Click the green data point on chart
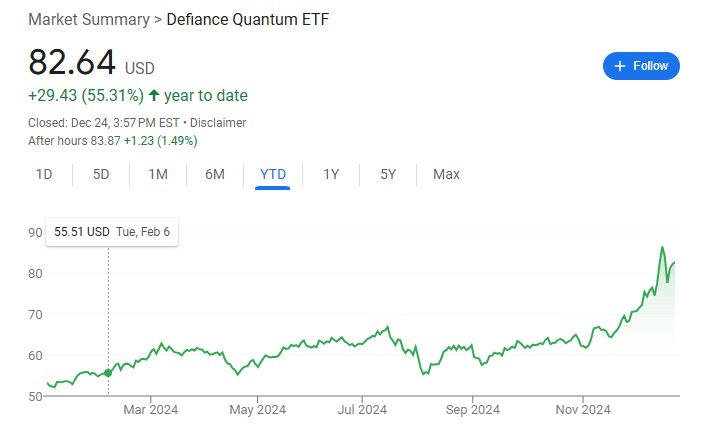Viewport: 722px width, 432px height. click(x=108, y=372)
